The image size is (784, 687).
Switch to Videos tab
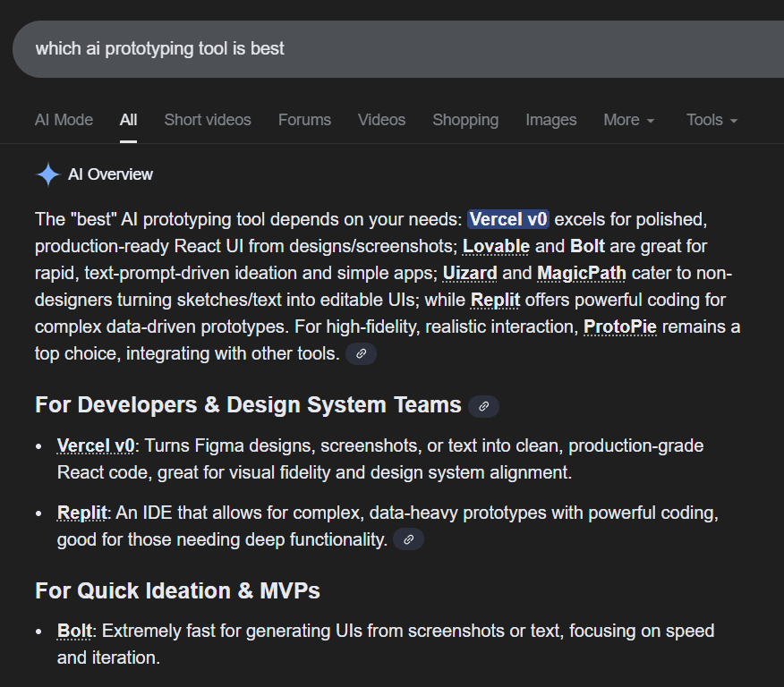(x=381, y=120)
